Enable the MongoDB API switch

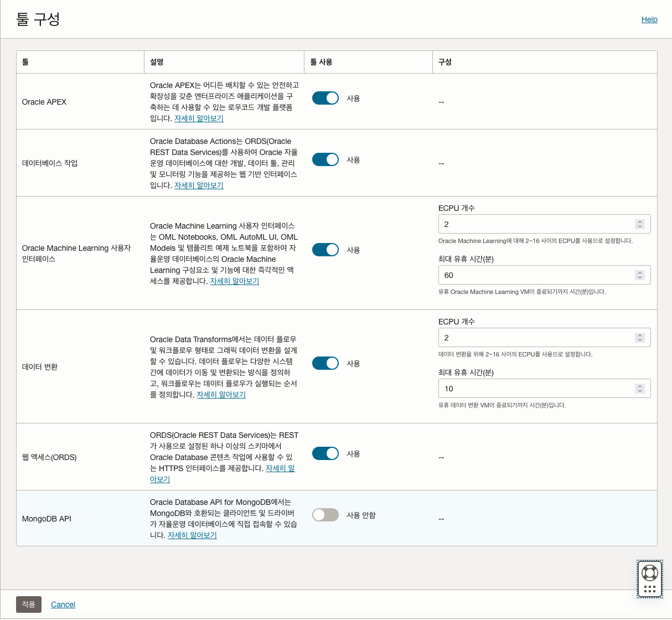click(x=325, y=515)
